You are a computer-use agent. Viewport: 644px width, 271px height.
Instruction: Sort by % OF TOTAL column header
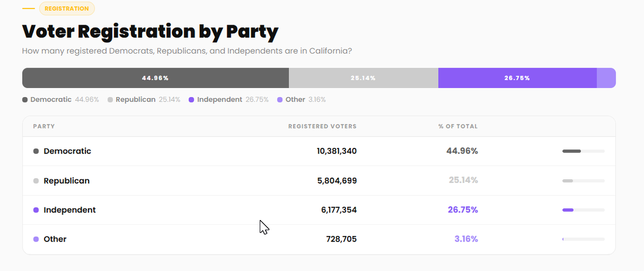(458, 127)
